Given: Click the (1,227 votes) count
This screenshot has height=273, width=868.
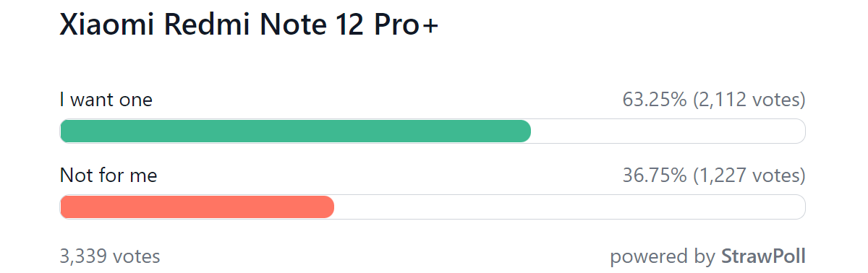Looking at the screenshot, I should (749, 175).
